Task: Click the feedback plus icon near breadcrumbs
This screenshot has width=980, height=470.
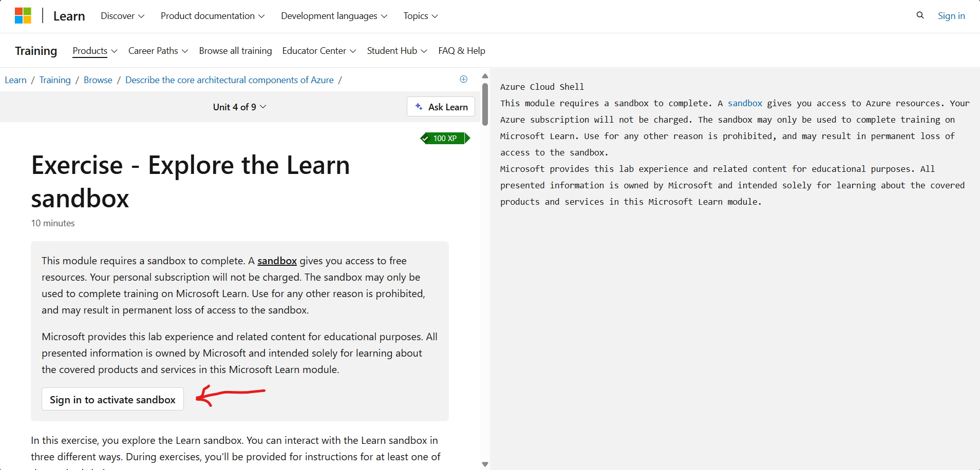Action: pos(463,79)
